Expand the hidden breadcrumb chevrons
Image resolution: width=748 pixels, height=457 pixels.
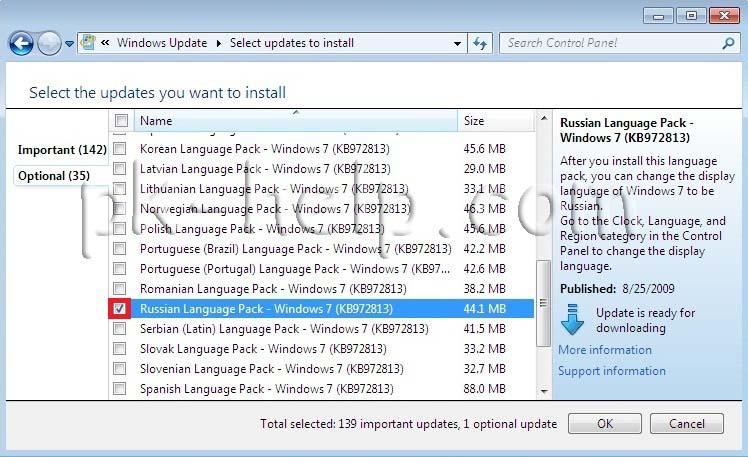pos(105,43)
